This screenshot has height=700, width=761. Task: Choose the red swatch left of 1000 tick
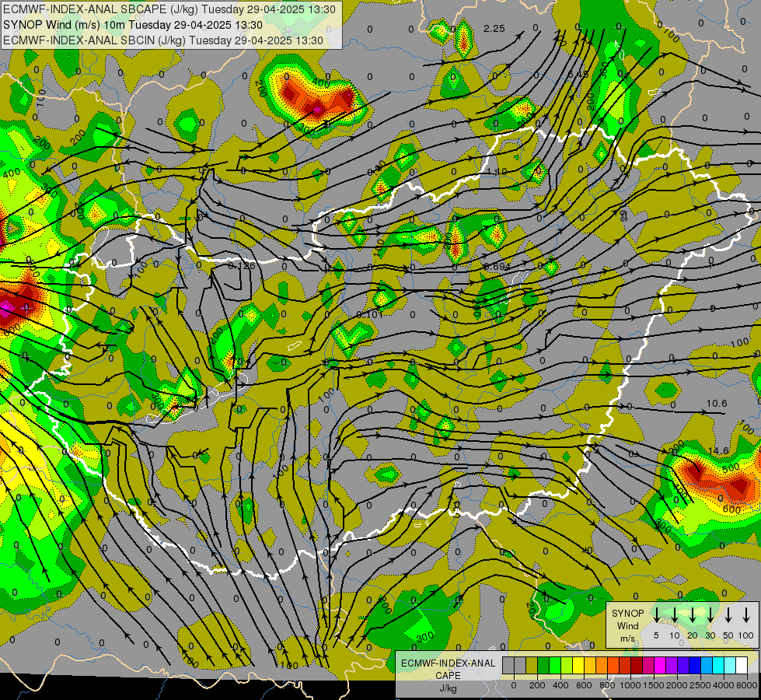point(625,665)
